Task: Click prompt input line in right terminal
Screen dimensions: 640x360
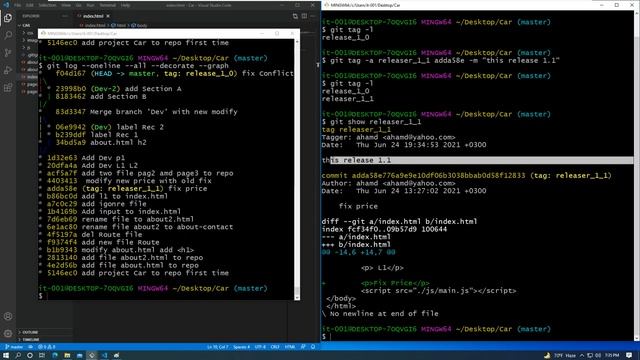Action: pos(478,337)
